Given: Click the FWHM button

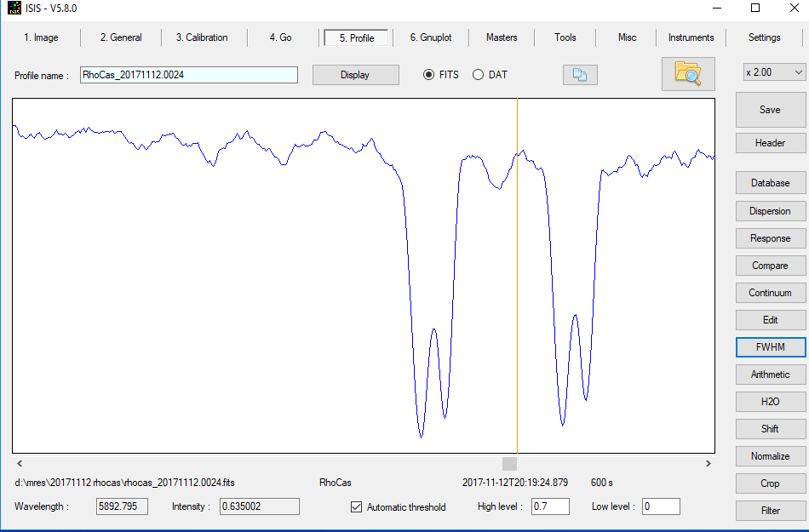Looking at the screenshot, I should pyautogui.click(x=770, y=347).
